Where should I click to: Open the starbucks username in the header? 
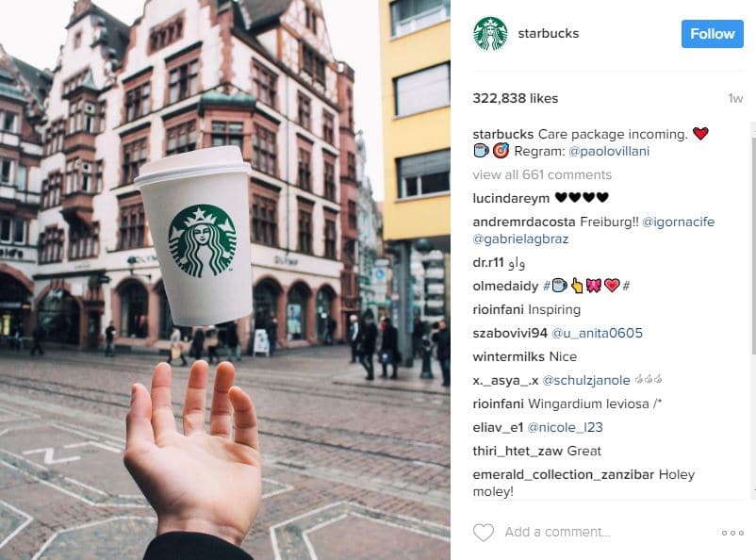[549, 33]
